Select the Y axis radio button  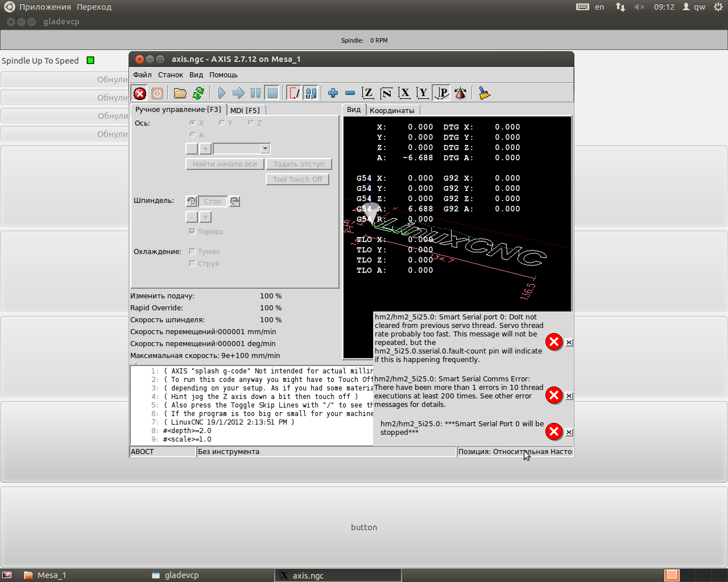point(222,123)
